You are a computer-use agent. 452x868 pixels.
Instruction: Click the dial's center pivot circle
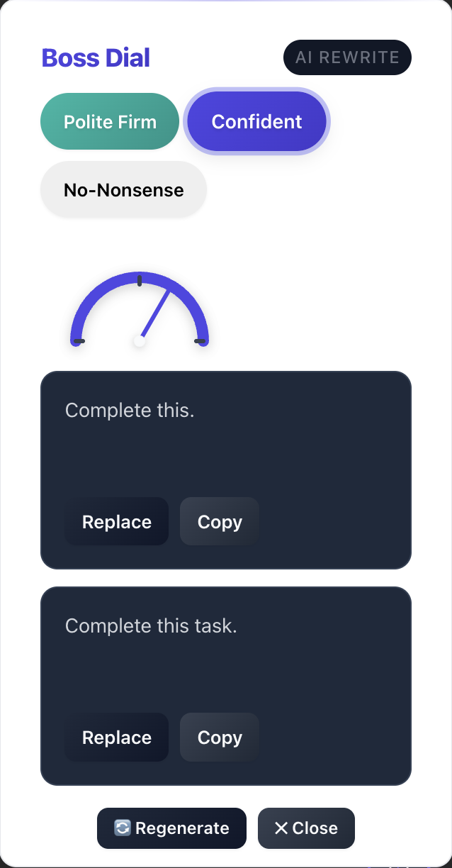click(140, 341)
